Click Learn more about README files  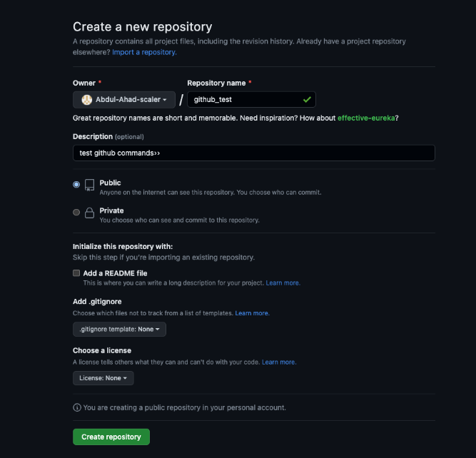[x=283, y=283]
